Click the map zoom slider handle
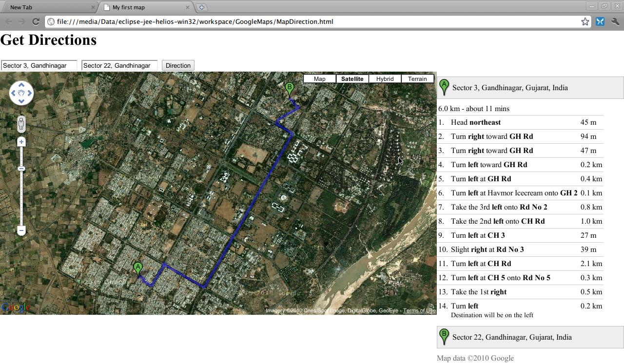Screen dimensions: 624x364 point(21,169)
